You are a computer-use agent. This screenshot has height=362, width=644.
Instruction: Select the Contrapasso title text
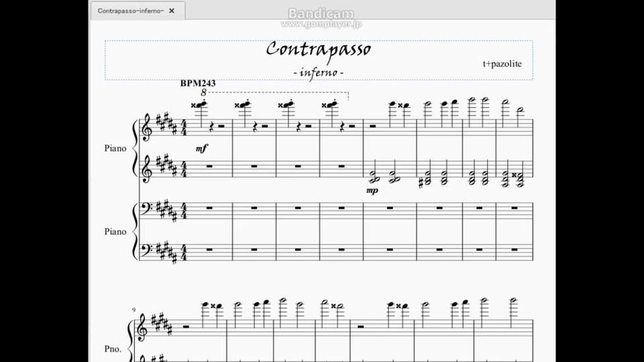click(318, 51)
